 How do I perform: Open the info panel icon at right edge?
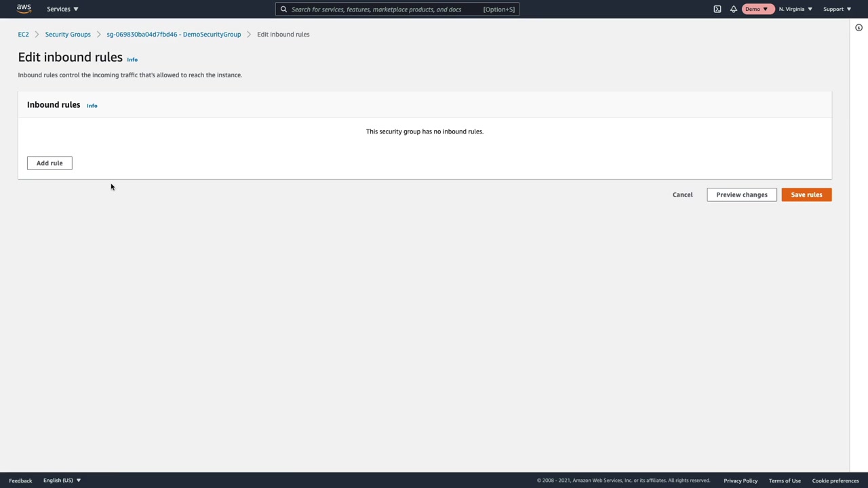pos(859,28)
